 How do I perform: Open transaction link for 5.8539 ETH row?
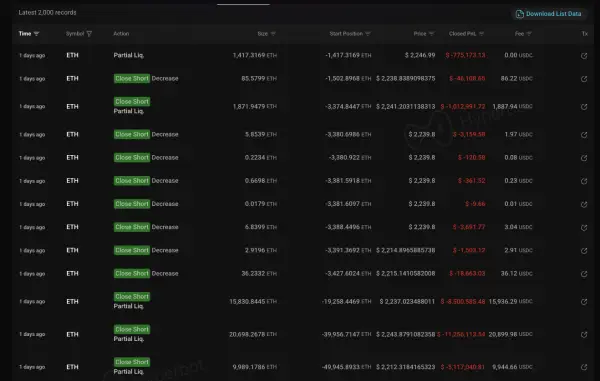(x=584, y=135)
